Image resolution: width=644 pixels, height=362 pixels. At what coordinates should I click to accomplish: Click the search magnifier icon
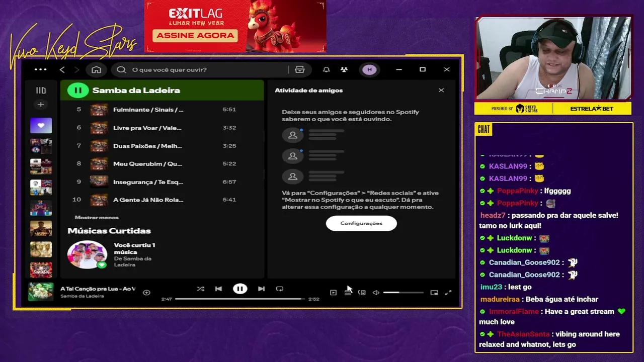point(121,69)
